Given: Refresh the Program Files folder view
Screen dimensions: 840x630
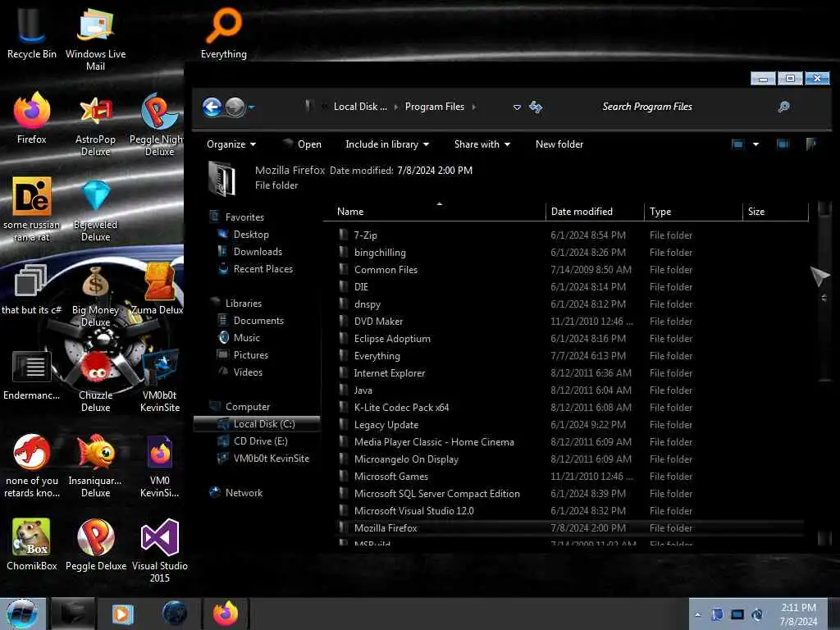Looking at the screenshot, I should click(x=535, y=107).
